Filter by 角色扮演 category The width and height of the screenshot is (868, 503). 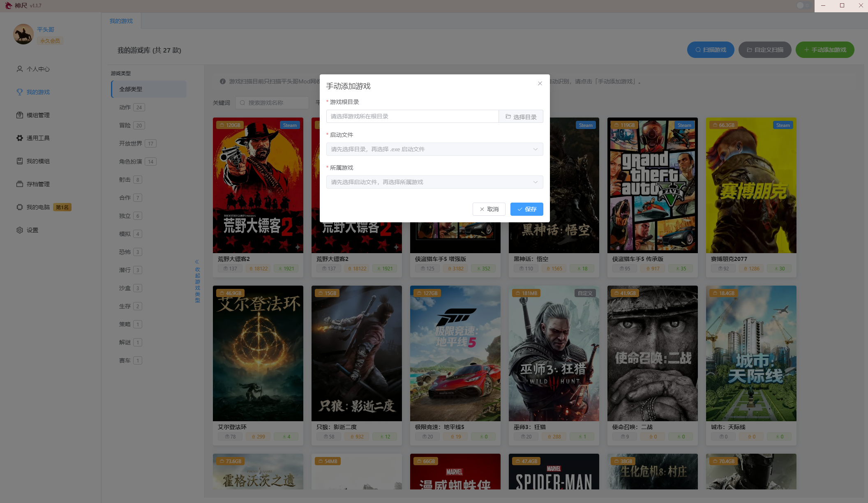coord(137,162)
